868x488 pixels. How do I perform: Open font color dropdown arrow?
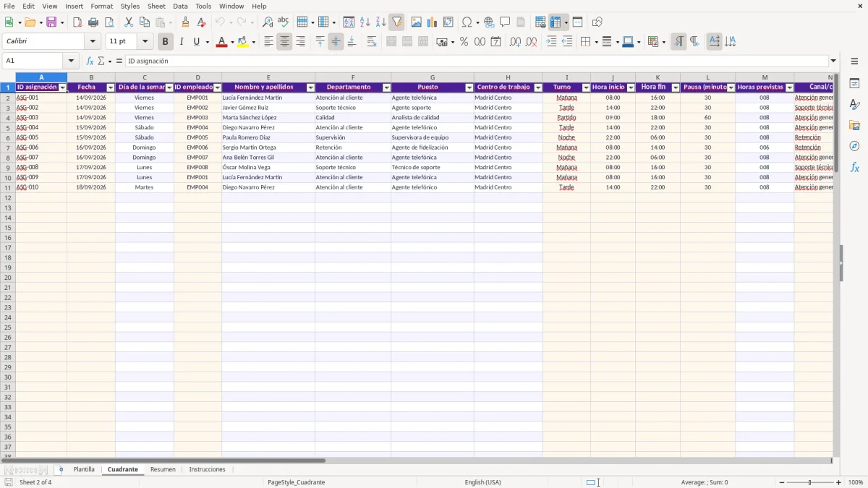click(x=231, y=42)
